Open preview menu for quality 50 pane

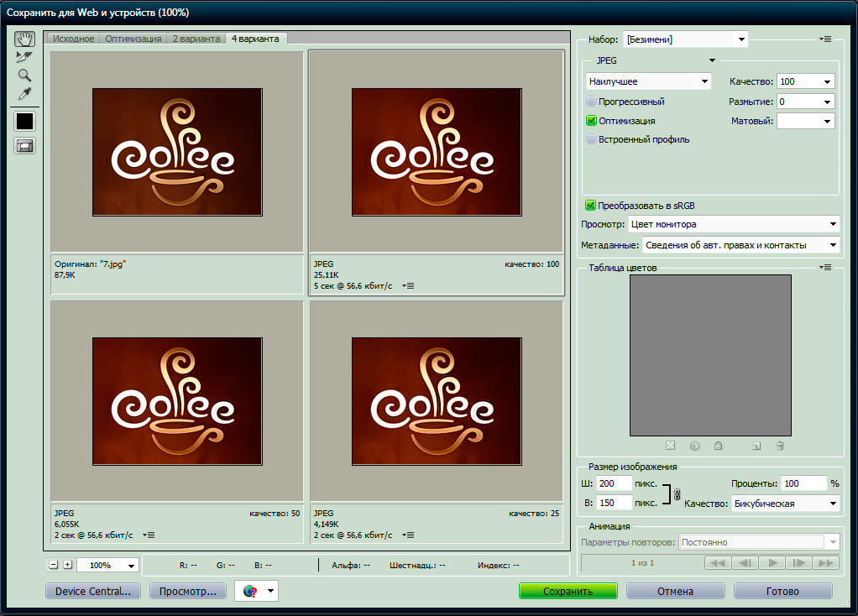149,535
